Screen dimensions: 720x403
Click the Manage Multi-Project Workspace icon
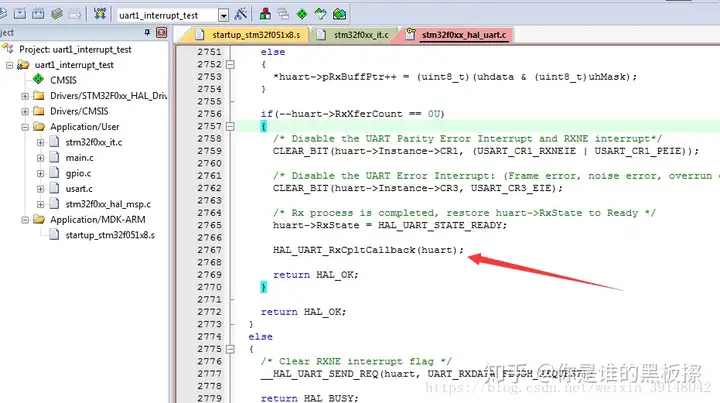[283, 14]
